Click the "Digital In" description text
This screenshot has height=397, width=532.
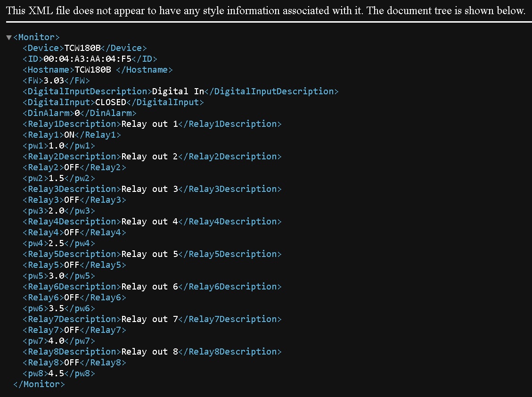(x=178, y=91)
